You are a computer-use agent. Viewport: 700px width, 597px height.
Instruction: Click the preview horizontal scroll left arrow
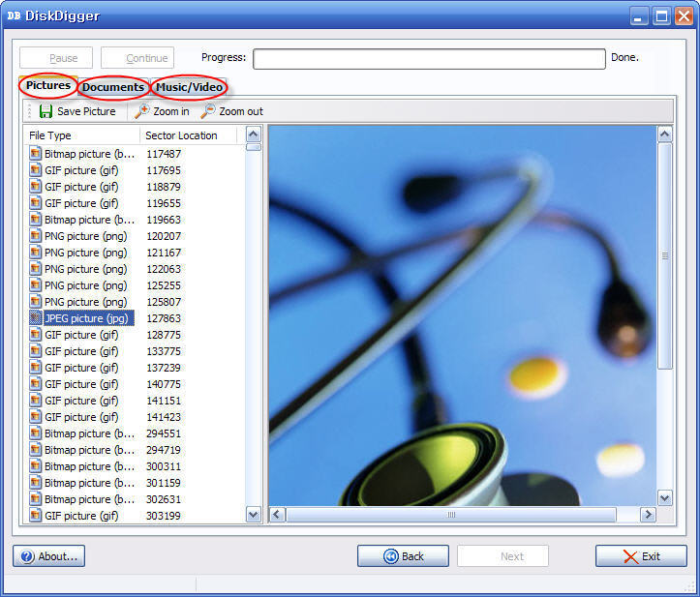[x=277, y=515]
